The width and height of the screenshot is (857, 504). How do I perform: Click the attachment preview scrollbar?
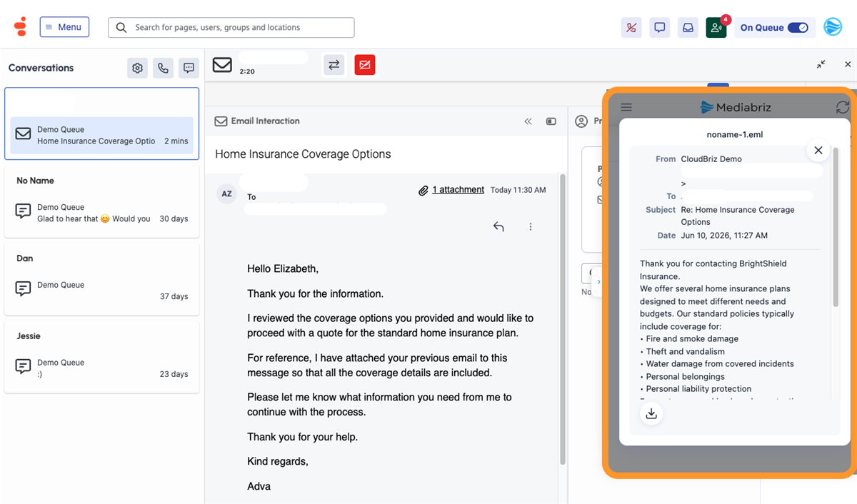pyautogui.click(x=836, y=227)
